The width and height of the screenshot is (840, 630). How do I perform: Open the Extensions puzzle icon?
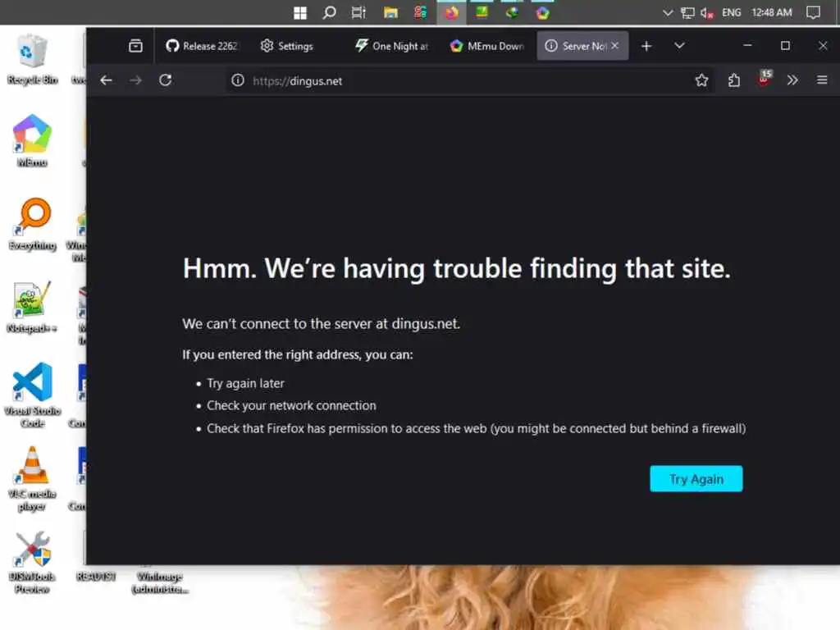click(x=734, y=80)
